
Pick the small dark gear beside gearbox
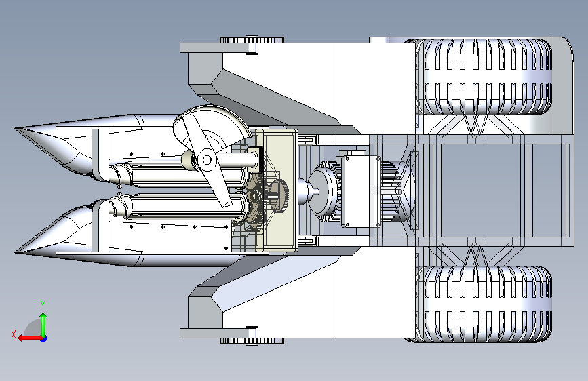pos(279,195)
